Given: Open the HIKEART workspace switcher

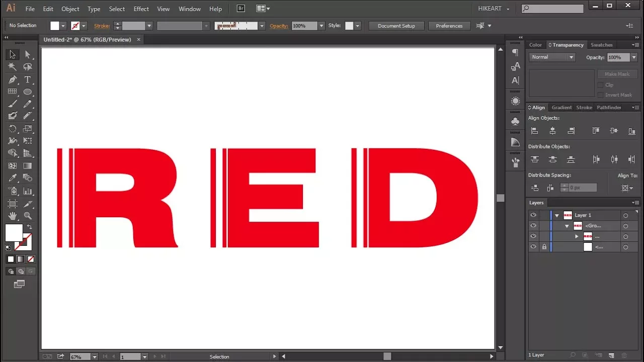Looking at the screenshot, I should click(494, 9).
